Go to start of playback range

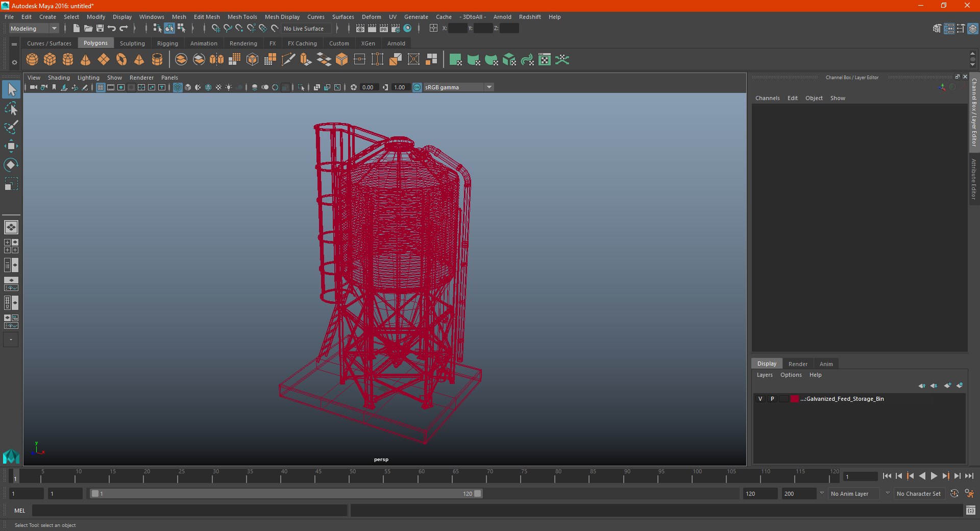[x=887, y=476]
